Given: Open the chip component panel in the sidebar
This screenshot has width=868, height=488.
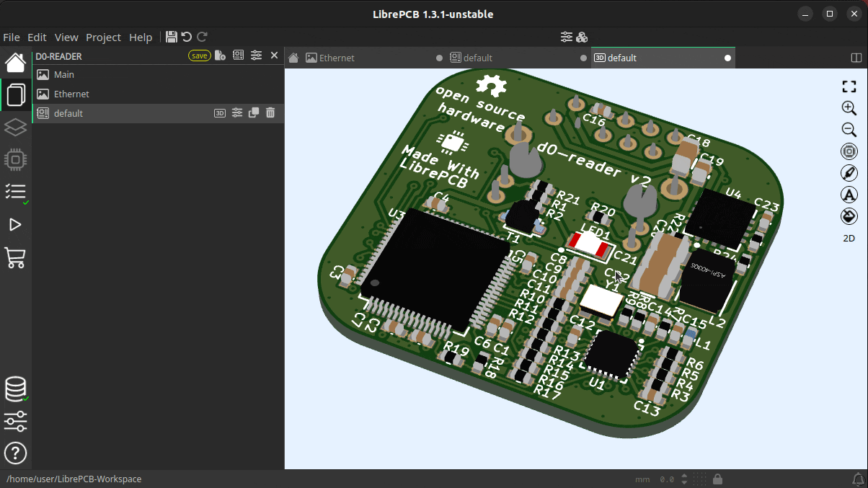Looking at the screenshot, I should click(16, 159).
